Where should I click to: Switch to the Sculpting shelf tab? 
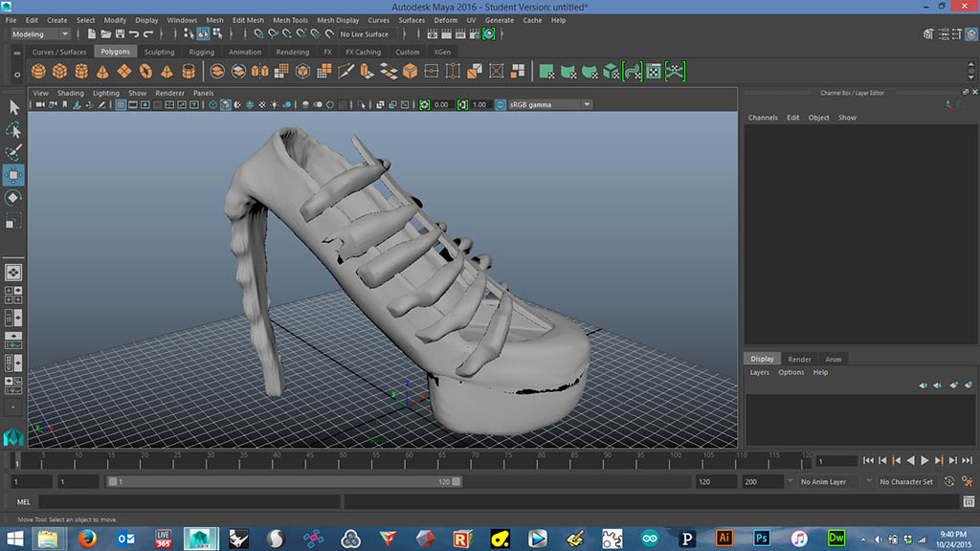159,52
